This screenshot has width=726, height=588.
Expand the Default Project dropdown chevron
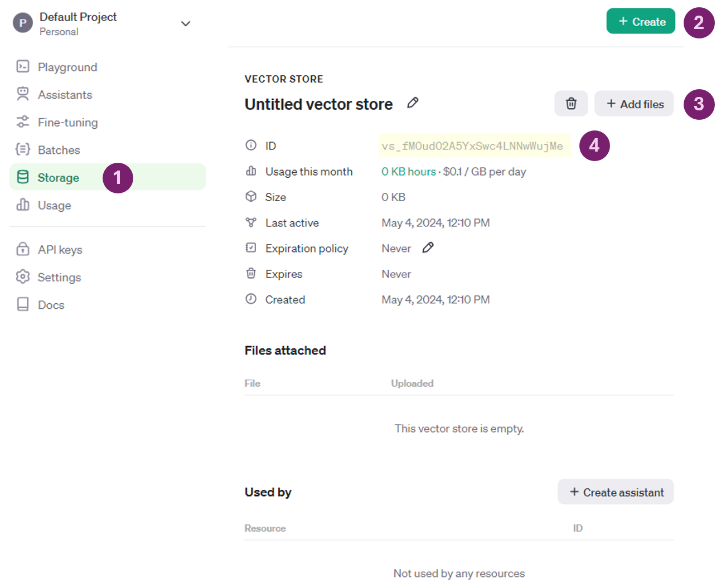pyautogui.click(x=186, y=23)
